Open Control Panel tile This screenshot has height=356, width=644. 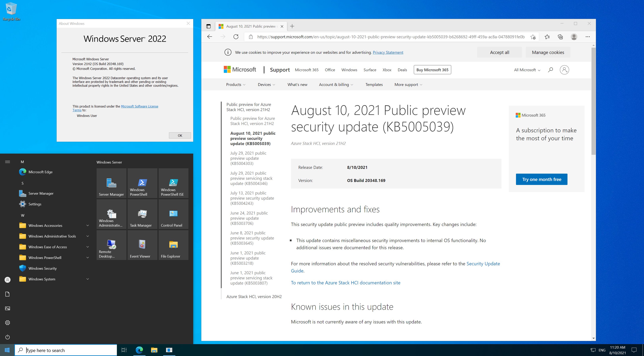(x=173, y=214)
